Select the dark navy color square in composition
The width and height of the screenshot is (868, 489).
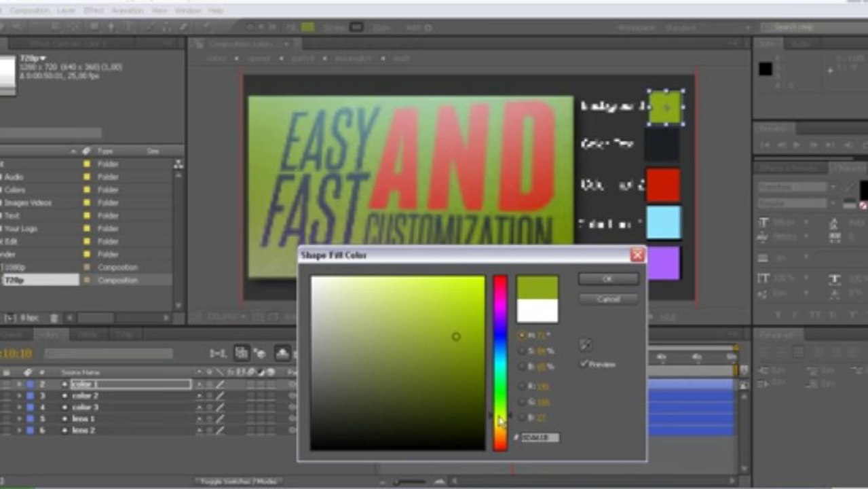pos(662,145)
